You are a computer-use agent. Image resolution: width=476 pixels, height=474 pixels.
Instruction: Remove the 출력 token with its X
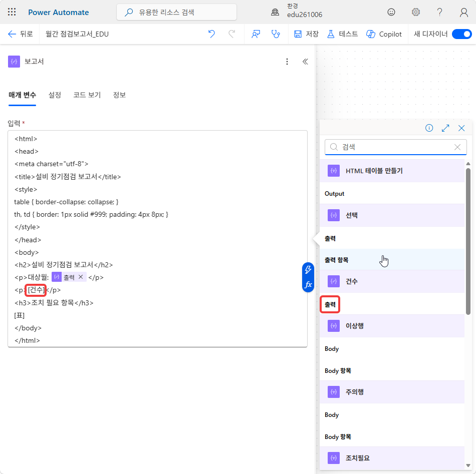click(81, 277)
